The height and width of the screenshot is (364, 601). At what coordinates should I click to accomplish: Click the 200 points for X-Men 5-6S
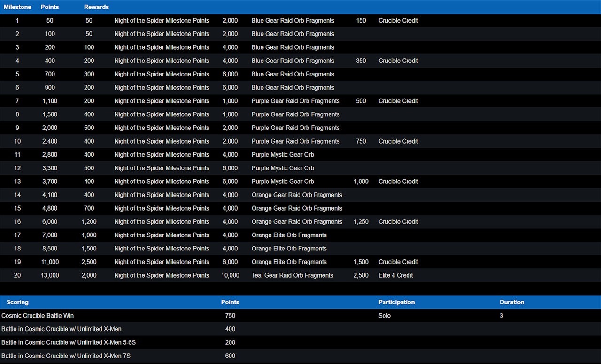point(230,342)
